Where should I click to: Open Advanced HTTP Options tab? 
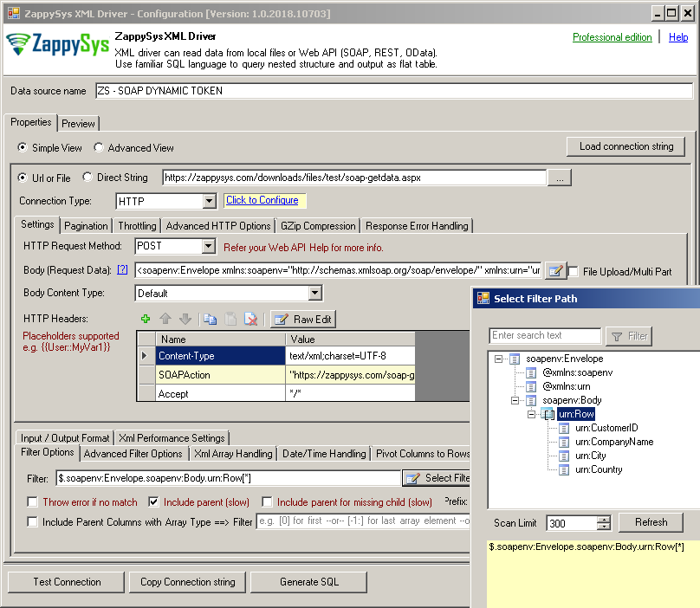(x=217, y=226)
